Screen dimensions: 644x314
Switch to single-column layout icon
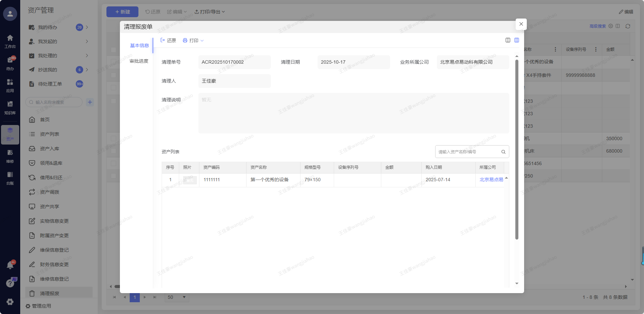[508, 40]
